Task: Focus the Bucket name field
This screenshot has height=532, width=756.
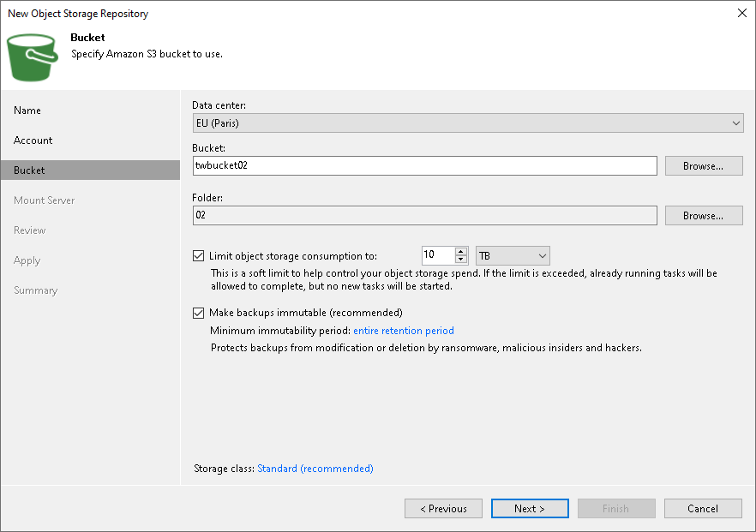Action: (x=425, y=166)
